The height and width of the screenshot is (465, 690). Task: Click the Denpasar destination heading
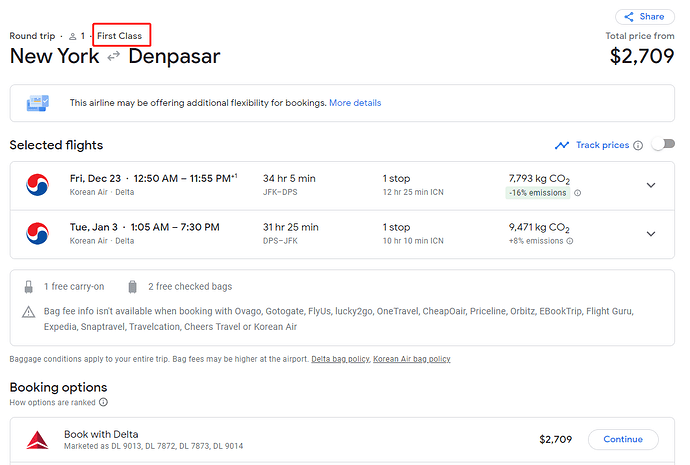pyautogui.click(x=174, y=56)
